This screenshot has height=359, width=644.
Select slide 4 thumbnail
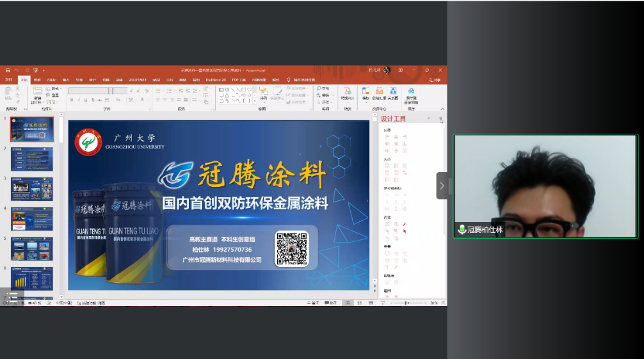point(32,218)
